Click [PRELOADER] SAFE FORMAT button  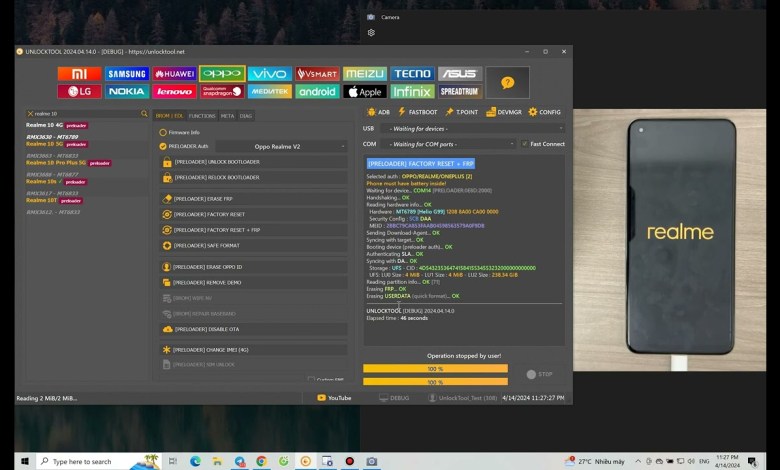(254, 246)
